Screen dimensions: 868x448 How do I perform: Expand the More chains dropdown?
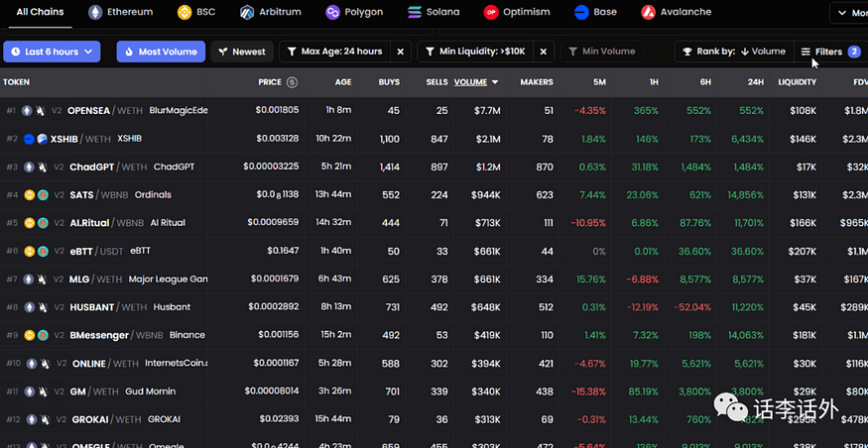tap(851, 13)
